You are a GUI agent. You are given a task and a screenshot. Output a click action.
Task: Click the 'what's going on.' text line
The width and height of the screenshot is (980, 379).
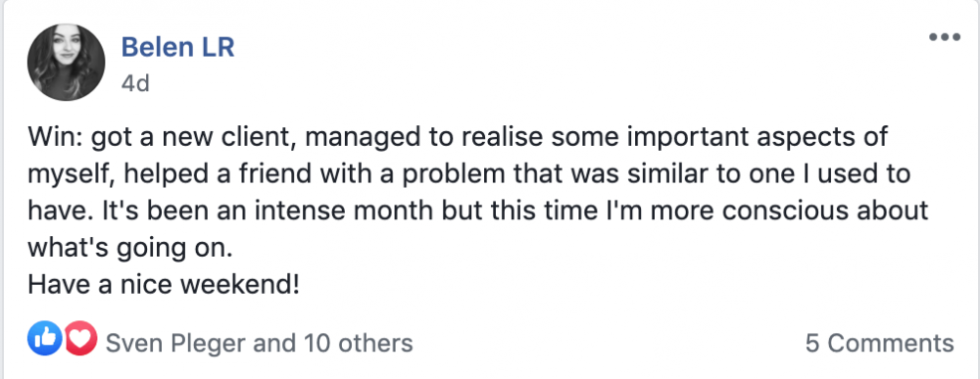point(130,249)
